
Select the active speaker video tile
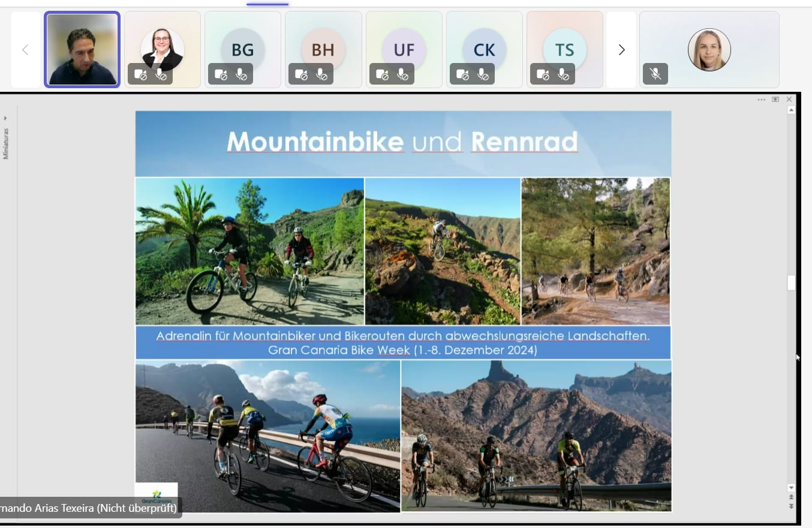82,50
